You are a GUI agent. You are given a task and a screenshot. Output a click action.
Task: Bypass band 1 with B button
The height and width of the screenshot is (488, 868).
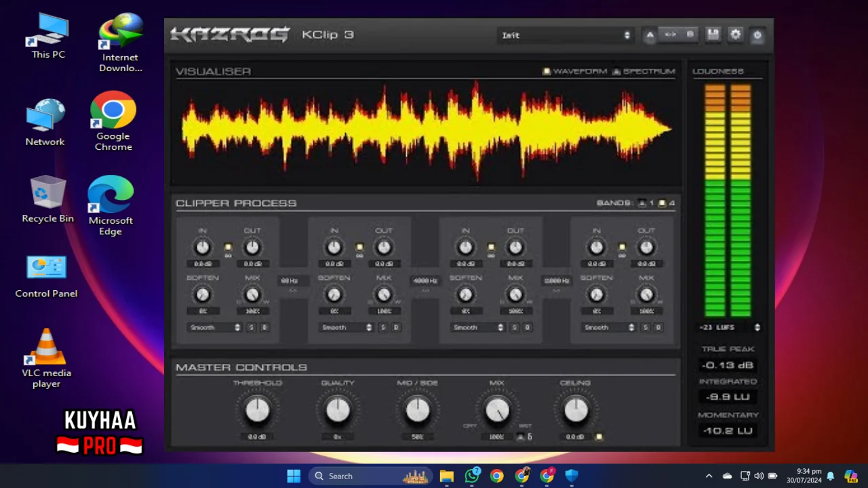tap(264, 327)
